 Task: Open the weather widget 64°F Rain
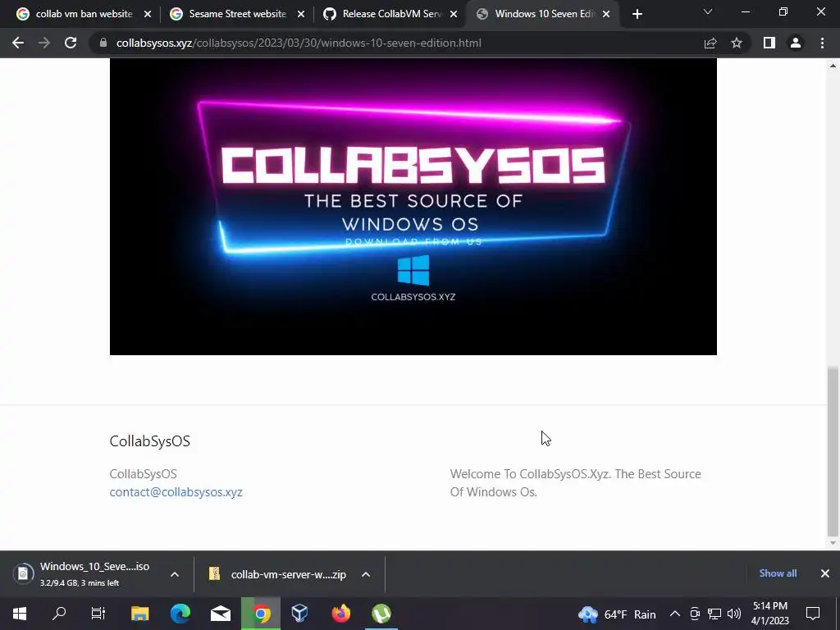(617, 614)
